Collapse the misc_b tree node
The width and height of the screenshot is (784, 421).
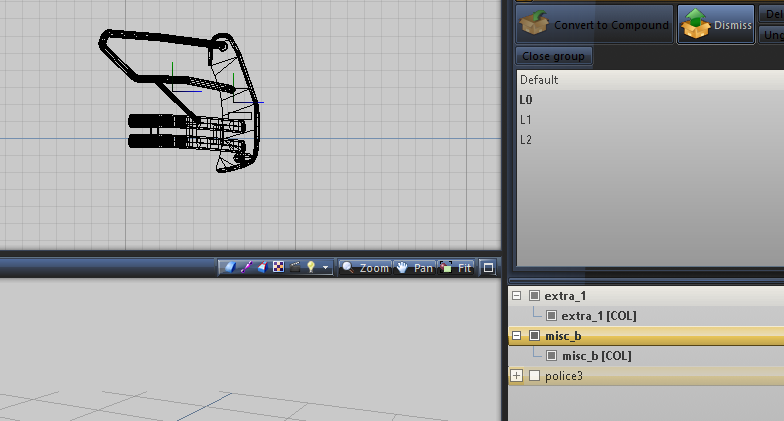(x=516, y=336)
